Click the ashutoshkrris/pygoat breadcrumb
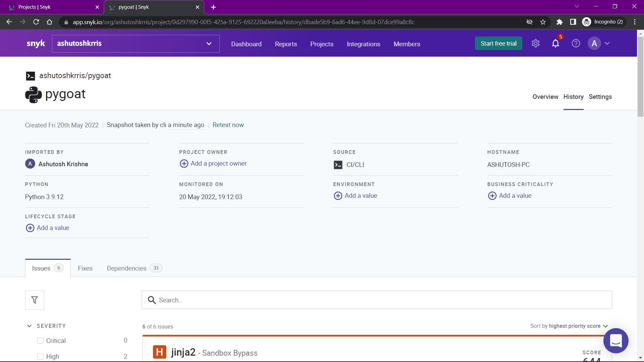This screenshot has width=644, height=362. click(75, 76)
